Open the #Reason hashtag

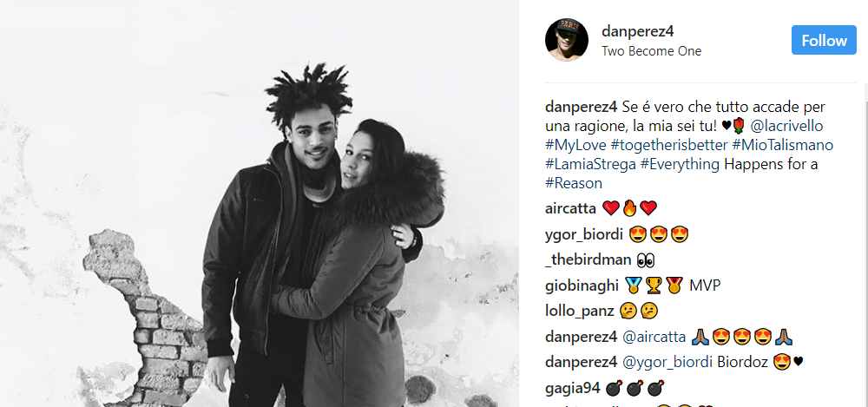point(574,183)
